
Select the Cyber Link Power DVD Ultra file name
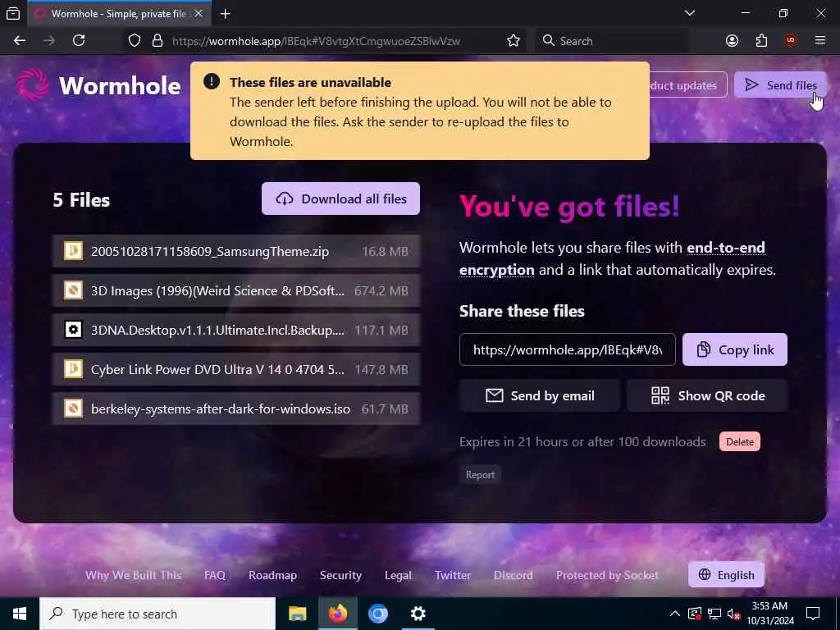point(217,370)
